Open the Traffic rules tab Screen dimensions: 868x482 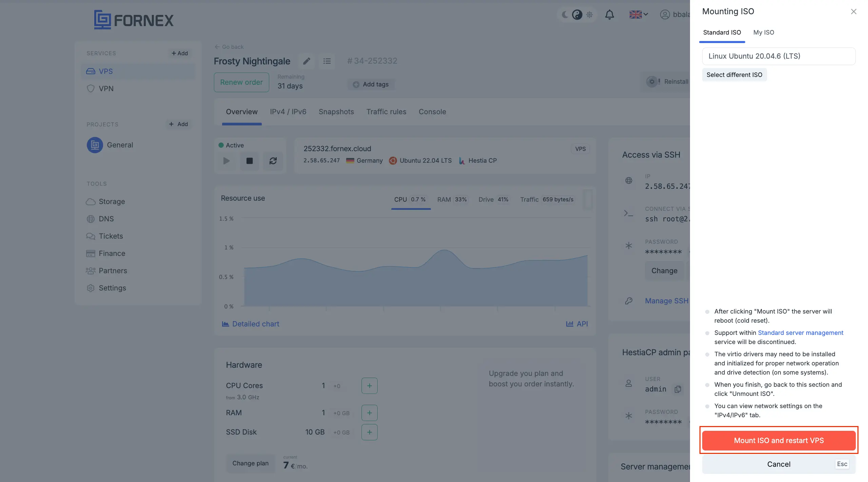click(x=386, y=112)
